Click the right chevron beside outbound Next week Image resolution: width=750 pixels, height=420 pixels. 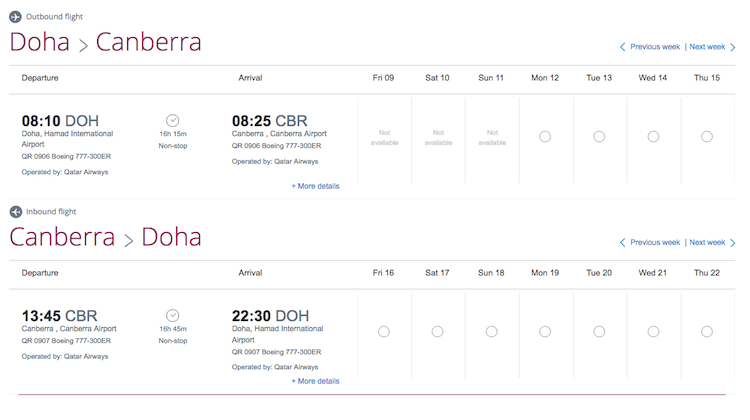[732, 47]
